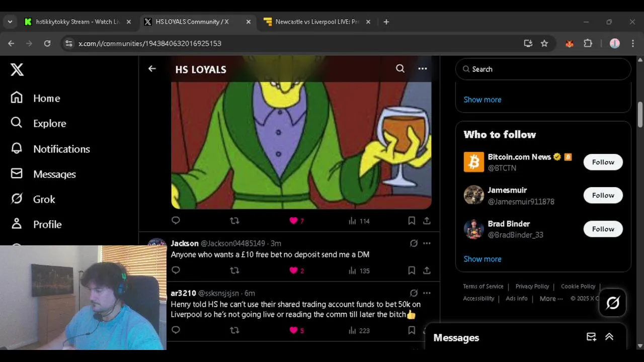Follow Jamesmuir
This screenshot has height=362, width=644.
603,195
